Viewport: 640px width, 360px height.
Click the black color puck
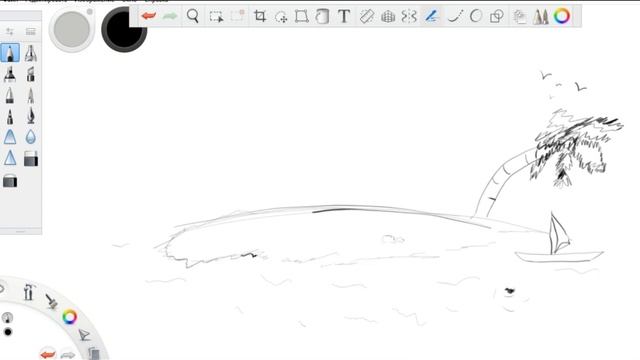(x=124, y=29)
